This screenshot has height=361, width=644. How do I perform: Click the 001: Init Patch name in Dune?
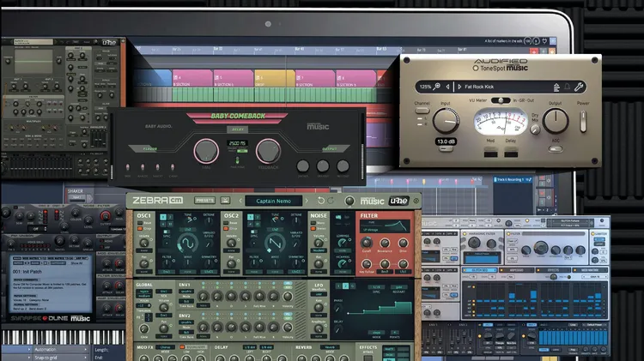27,272
